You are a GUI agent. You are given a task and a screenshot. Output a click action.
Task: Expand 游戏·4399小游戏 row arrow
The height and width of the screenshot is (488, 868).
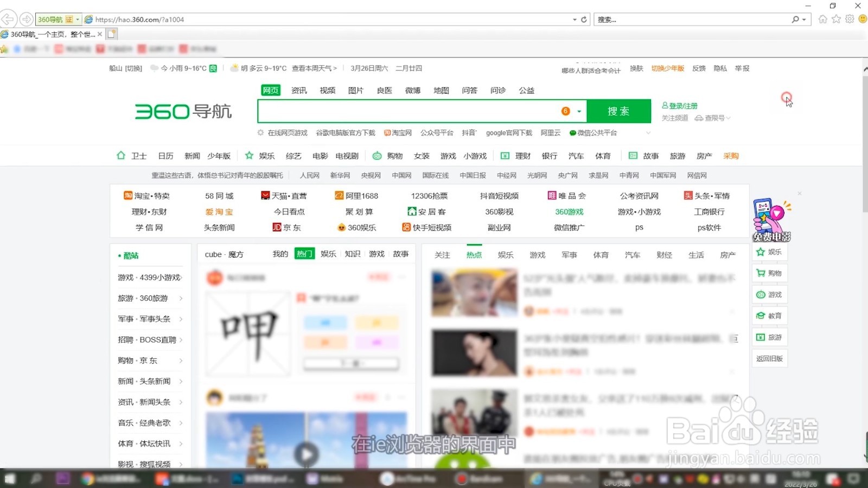tap(181, 278)
